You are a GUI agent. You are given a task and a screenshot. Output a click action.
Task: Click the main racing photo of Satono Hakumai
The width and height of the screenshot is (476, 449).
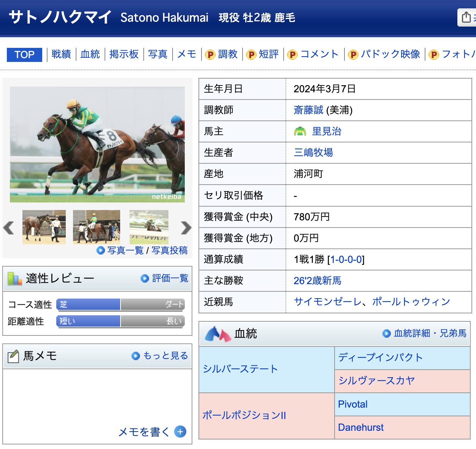pyautogui.click(x=97, y=144)
